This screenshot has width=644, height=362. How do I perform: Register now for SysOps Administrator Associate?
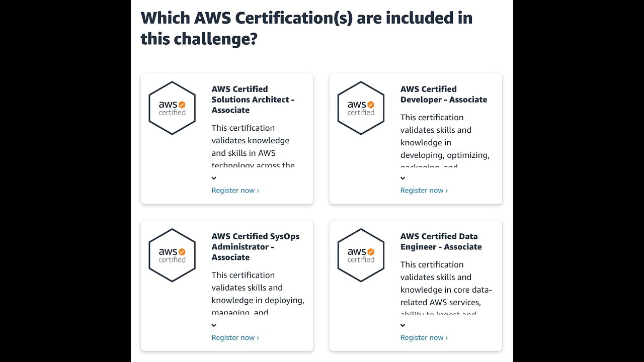click(235, 338)
